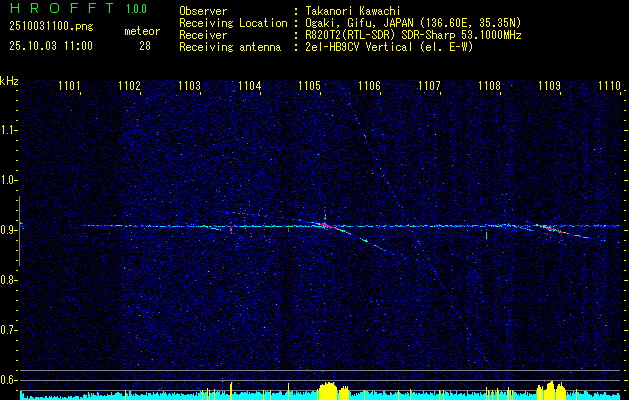
Task: Click the grey vertical range bar beside 0.9
Action: pos(19,231)
